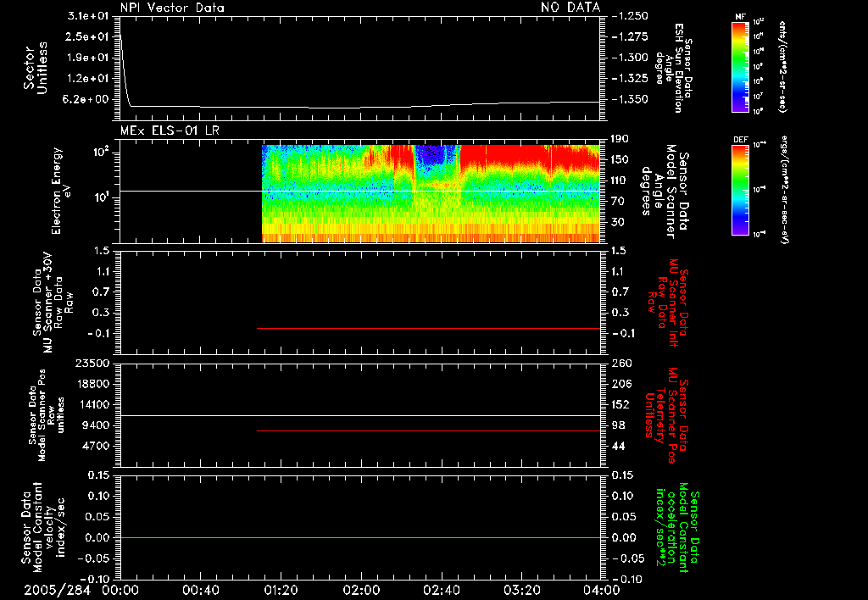Viewport: 868px width, 600px height.
Task: Click the 'NO DATA' label
Action: pos(570,8)
